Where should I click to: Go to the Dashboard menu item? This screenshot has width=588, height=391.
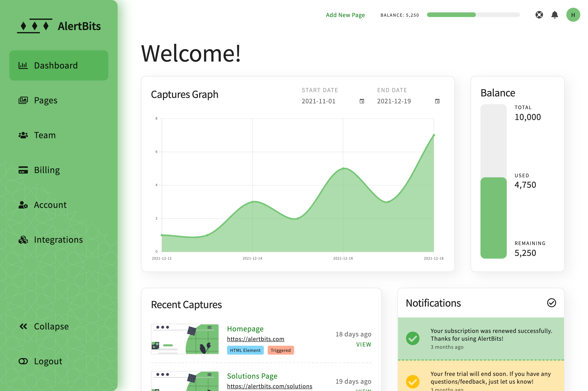(x=59, y=65)
